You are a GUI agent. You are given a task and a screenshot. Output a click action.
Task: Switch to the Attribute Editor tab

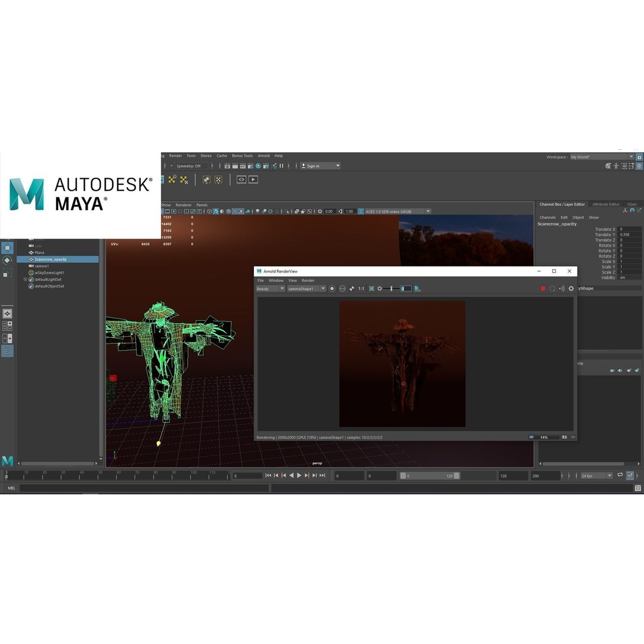pyautogui.click(x=606, y=204)
